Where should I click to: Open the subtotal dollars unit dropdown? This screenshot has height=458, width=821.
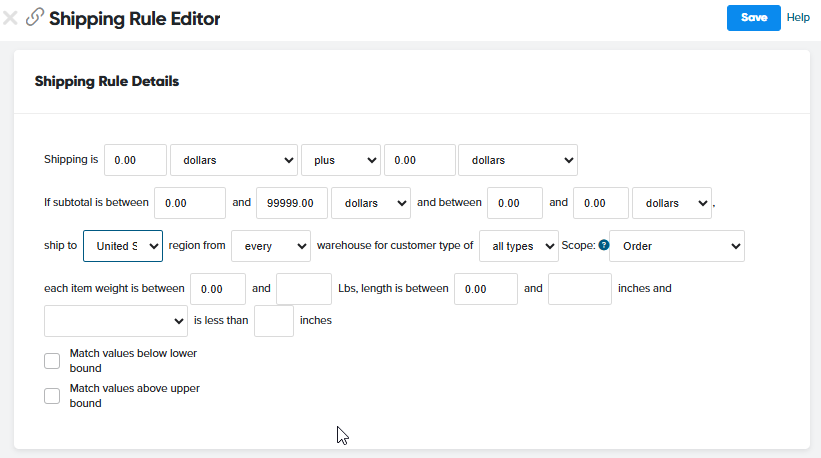point(371,203)
